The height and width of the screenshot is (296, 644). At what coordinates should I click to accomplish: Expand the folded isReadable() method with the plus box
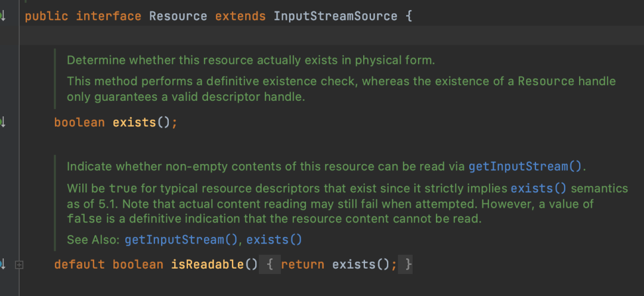coord(18,265)
